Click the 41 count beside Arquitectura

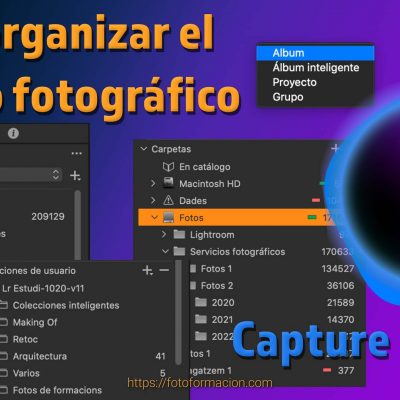(x=160, y=356)
